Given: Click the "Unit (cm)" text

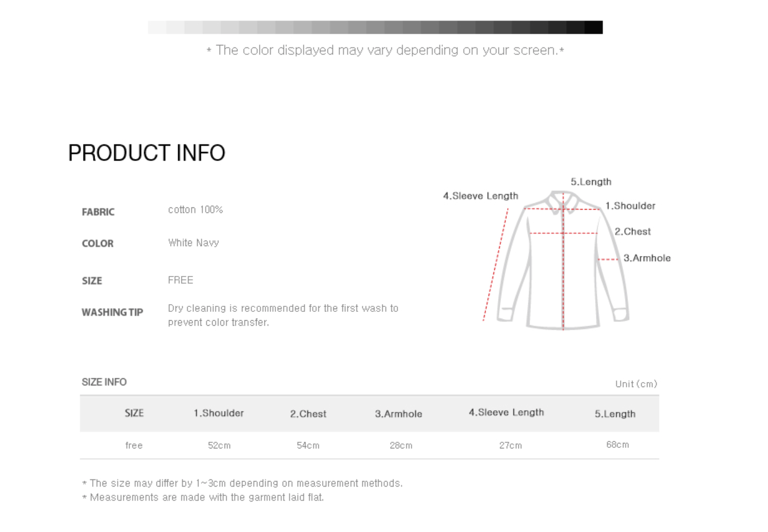Looking at the screenshot, I should (x=636, y=384).
